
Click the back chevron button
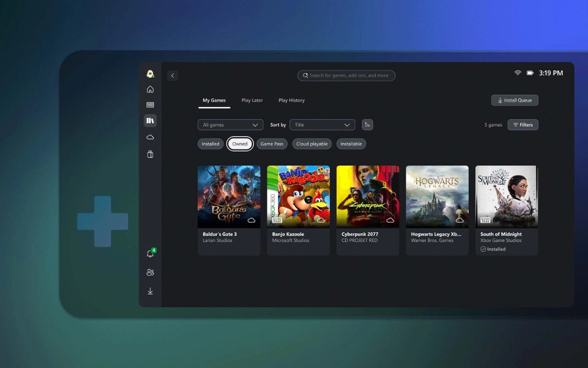pos(173,75)
